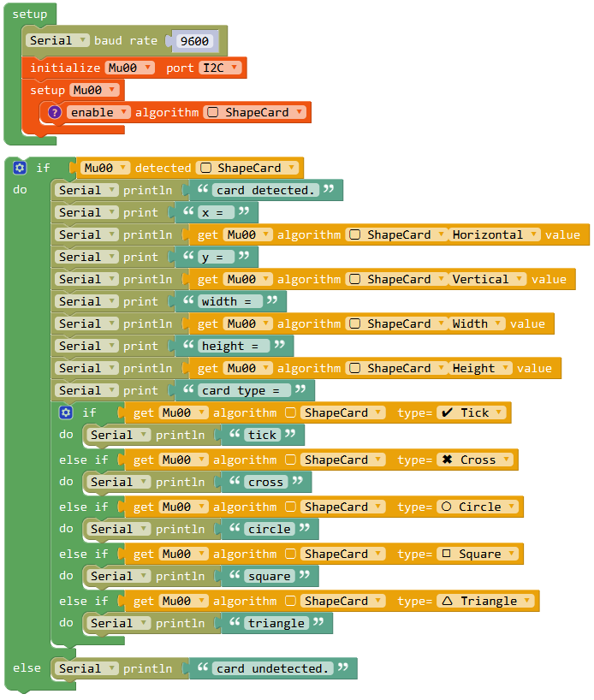Open the Square type dropdown
Image resolution: width=594 pixels, height=700 pixels.
[478, 554]
